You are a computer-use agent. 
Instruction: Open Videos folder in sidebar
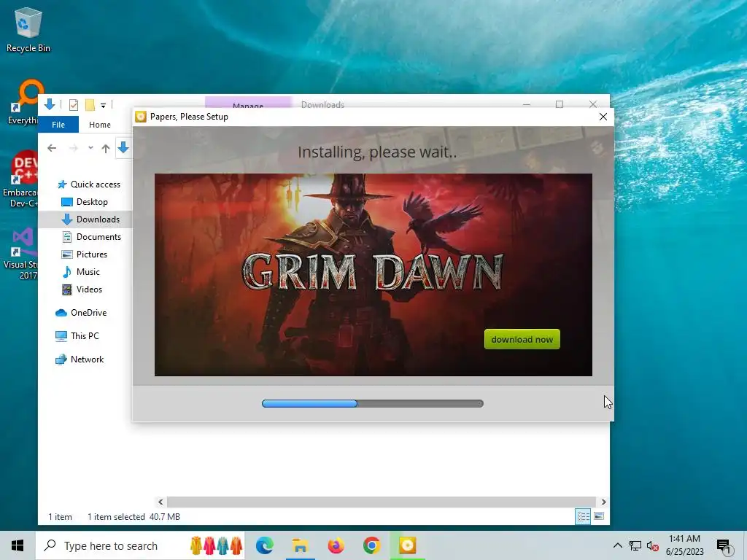click(89, 289)
